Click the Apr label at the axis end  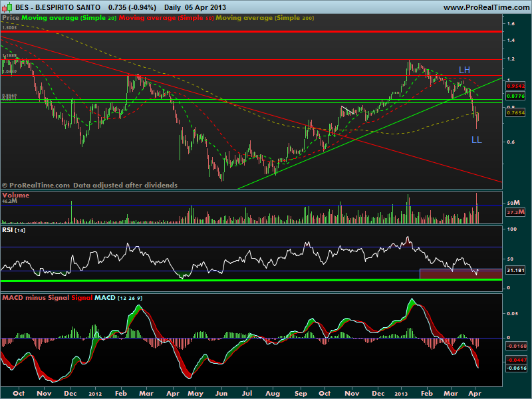pos(475,393)
